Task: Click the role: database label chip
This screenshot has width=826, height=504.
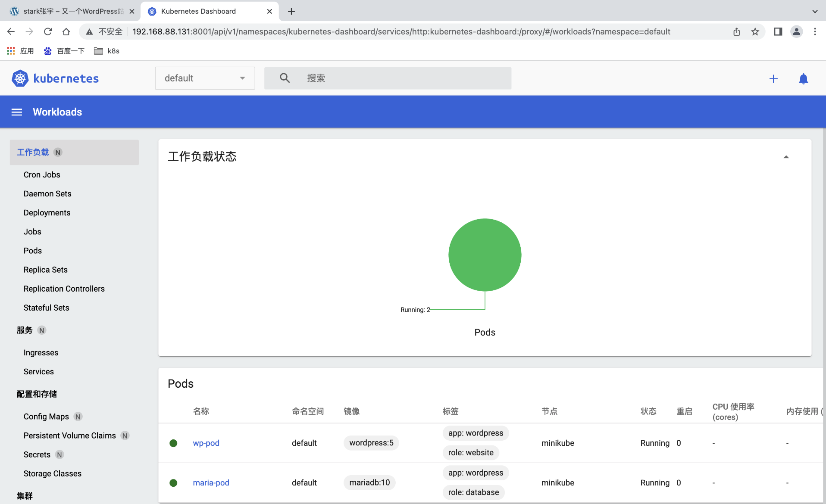Action: [x=473, y=492]
